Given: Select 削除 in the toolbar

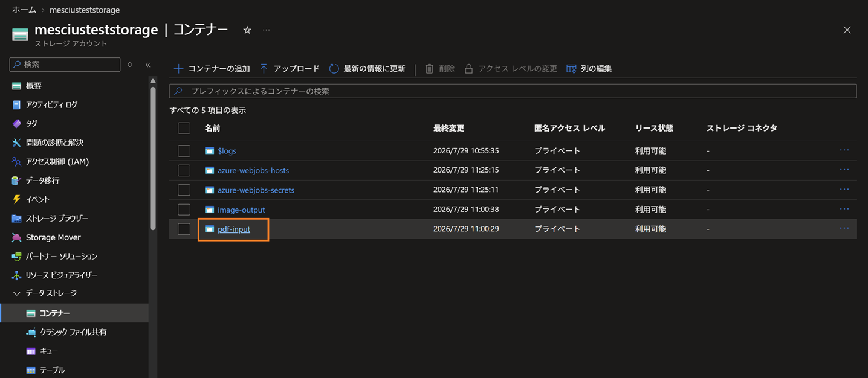Looking at the screenshot, I should (x=439, y=69).
